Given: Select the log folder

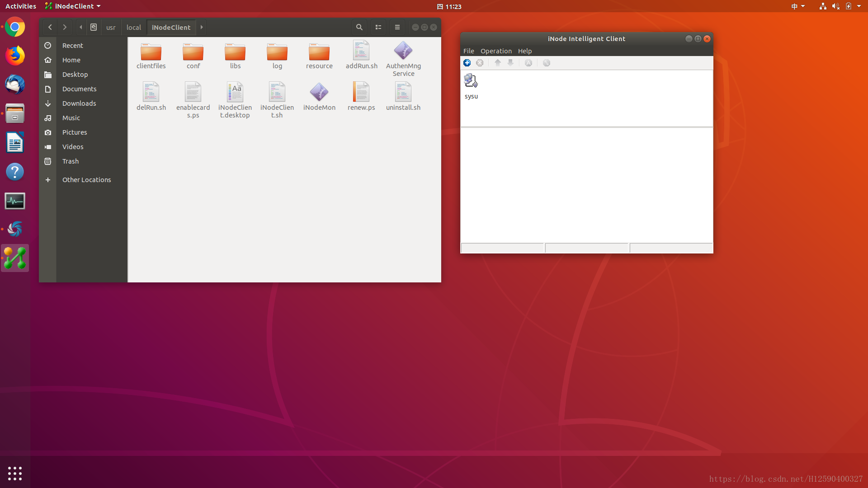Looking at the screenshot, I should click(277, 56).
